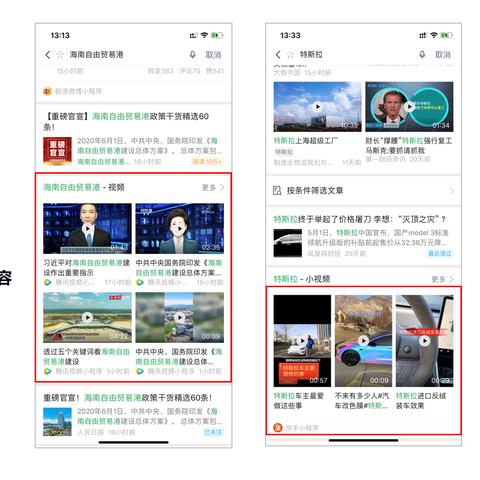Play video 习近平对海南自由贸易港建设作出重要指示
The width and height of the screenshot is (480, 480).
click(x=87, y=228)
